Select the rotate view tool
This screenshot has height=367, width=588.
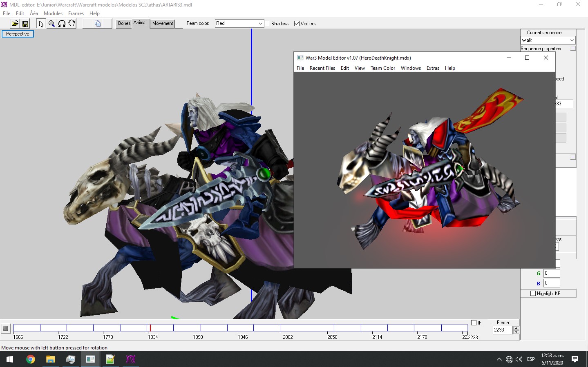(62, 24)
